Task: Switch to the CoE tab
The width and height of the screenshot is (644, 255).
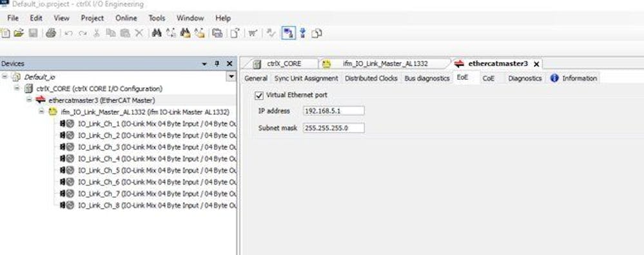Action: coord(489,78)
